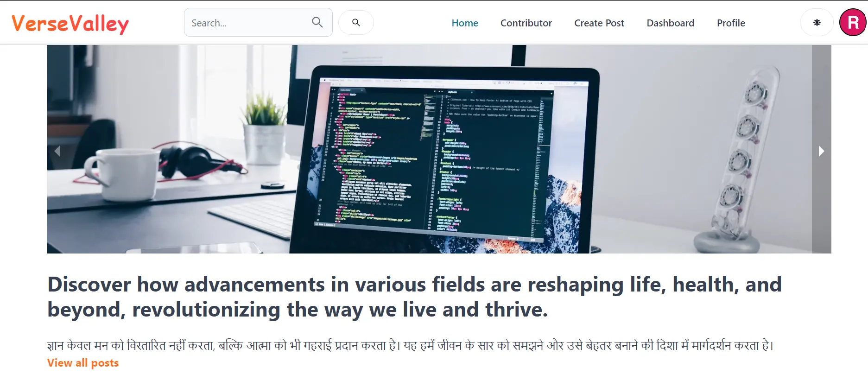Image resolution: width=868 pixels, height=374 pixels.
Task: Navigate to the Dashboard
Action: coord(670,23)
